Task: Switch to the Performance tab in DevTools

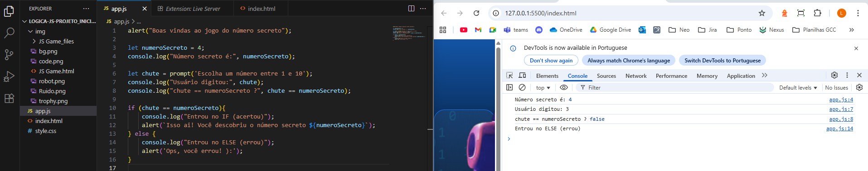Action: tap(671, 76)
